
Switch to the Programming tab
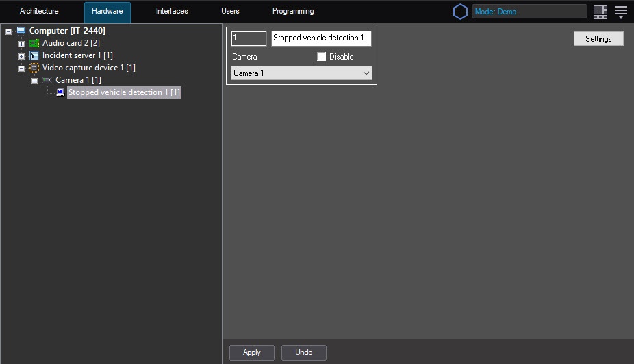pyautogui.click(x=293, y=12)
